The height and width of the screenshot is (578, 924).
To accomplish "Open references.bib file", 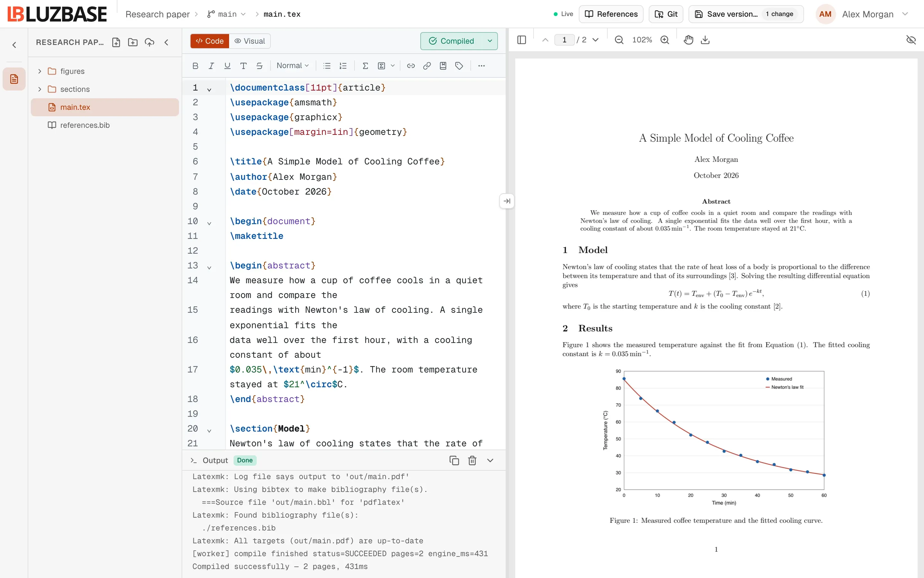I will 105,125.
